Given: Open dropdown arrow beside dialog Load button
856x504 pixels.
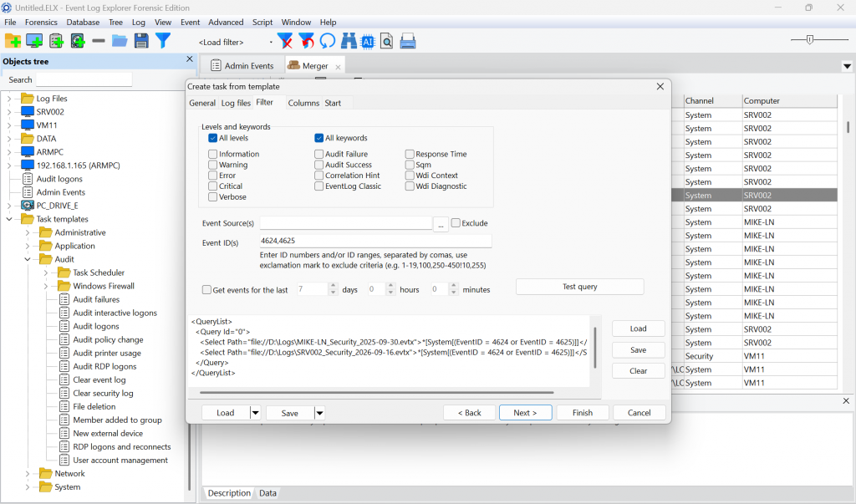Looking at the screenshot, I should pyautogui.click(x=255, y=413).
